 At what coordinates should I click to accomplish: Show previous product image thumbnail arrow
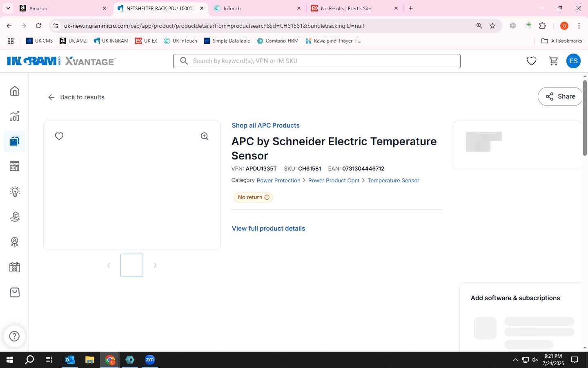click(109, 265)
